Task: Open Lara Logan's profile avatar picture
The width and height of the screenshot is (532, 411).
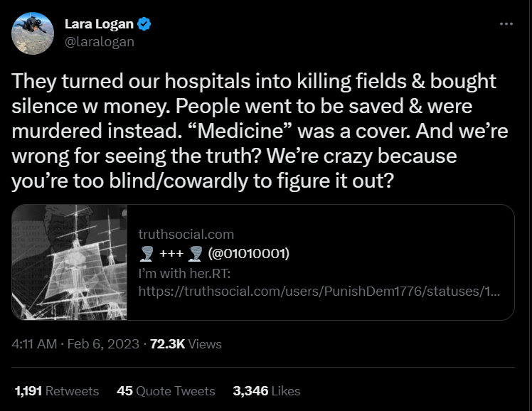Action: (33, 33)
